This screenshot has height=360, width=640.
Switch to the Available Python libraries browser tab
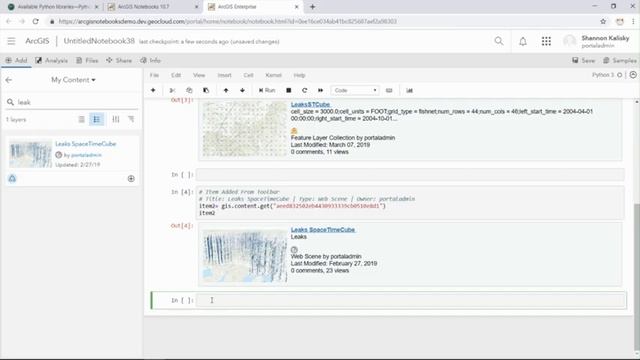[53, 7]
